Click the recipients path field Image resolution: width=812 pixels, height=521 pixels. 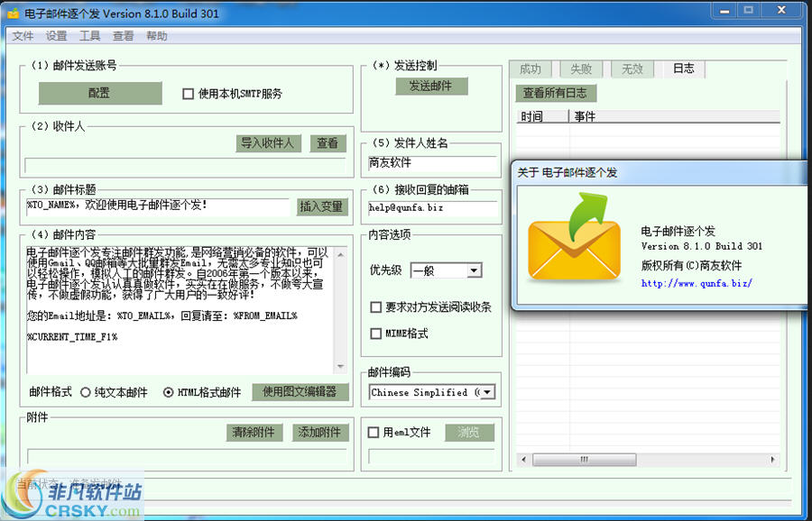point(185,166)
